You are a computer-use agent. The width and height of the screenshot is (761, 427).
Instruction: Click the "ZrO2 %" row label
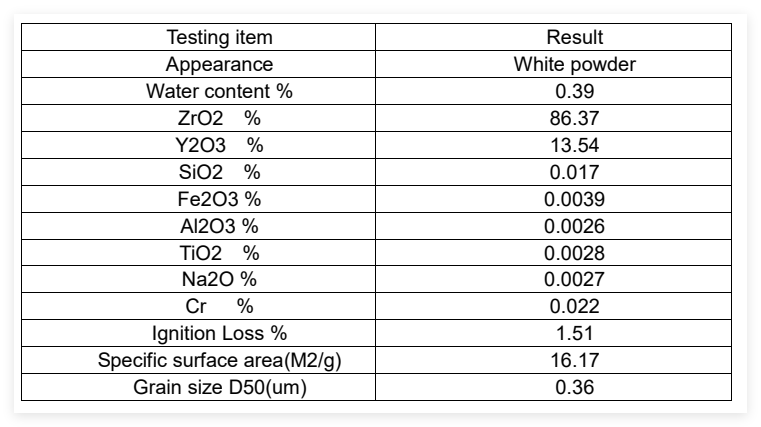point(219,118)
